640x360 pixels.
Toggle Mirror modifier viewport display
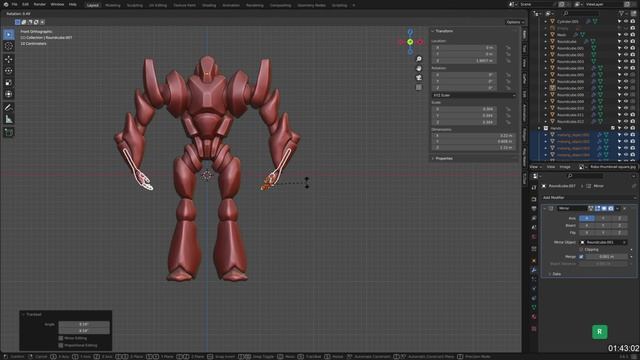click(604, 209)
